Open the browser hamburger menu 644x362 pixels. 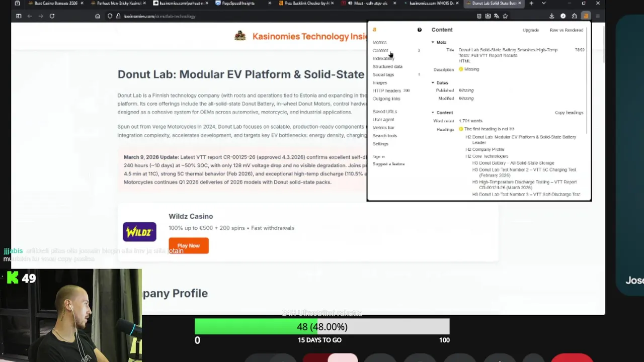click(598, 16)
